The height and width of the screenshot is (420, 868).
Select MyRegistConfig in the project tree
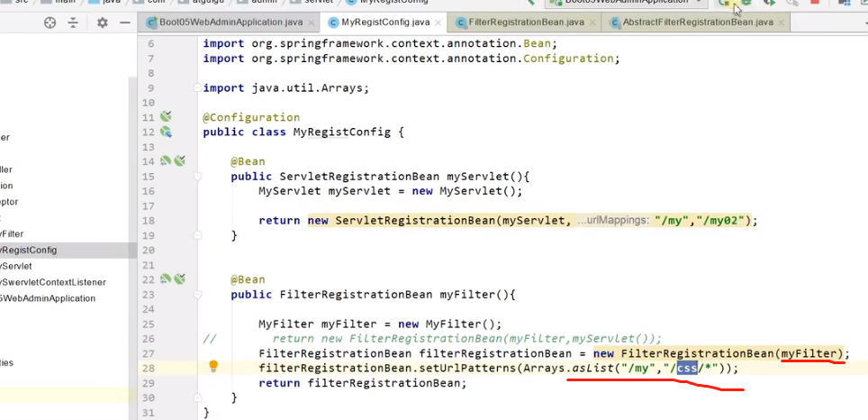[x=29, y=250]
